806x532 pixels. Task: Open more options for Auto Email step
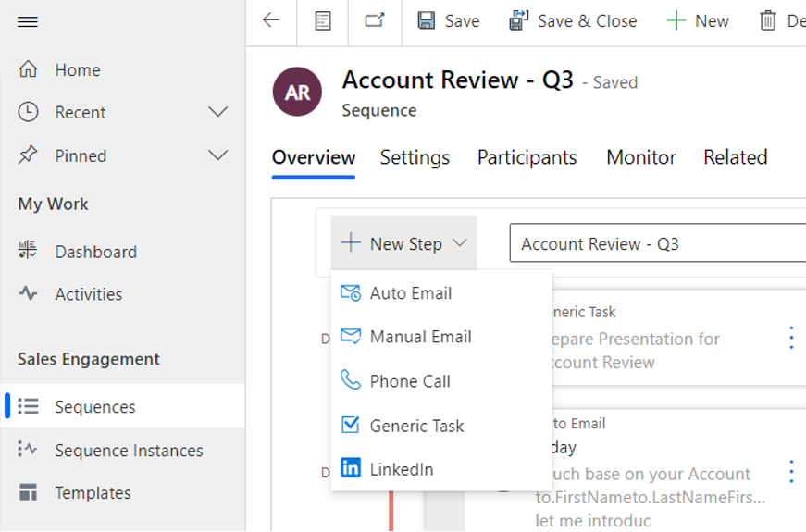point(791,471)
